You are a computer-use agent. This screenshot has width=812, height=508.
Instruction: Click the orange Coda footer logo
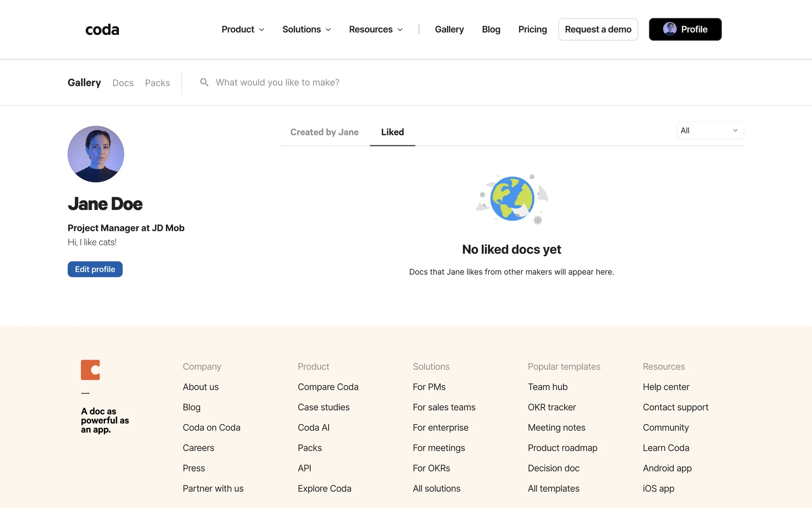(90, 370)
